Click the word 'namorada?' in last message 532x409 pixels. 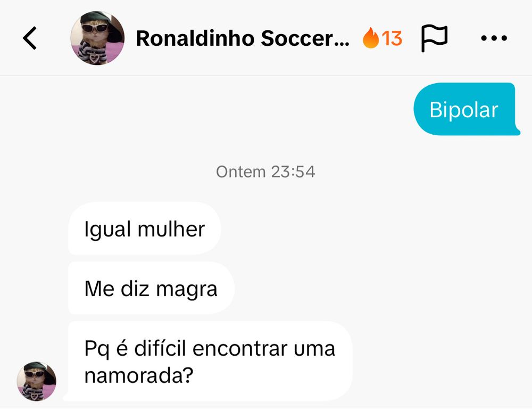138,376
